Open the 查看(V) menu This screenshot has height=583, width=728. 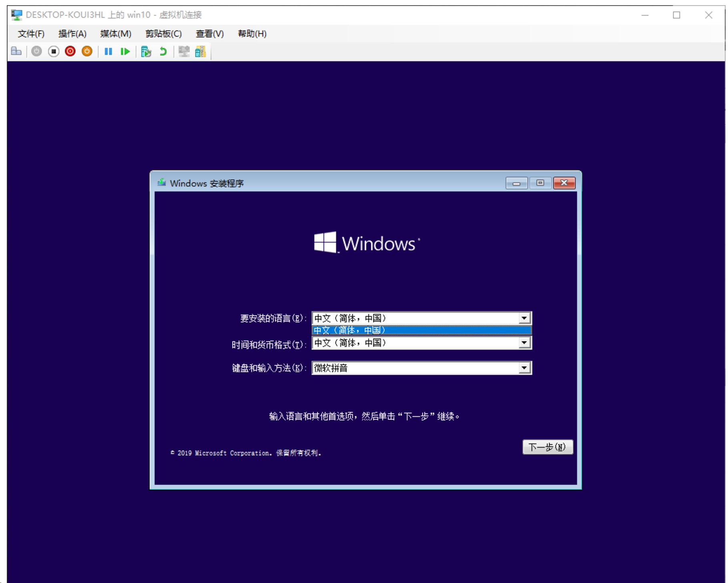tap(210, 34)
